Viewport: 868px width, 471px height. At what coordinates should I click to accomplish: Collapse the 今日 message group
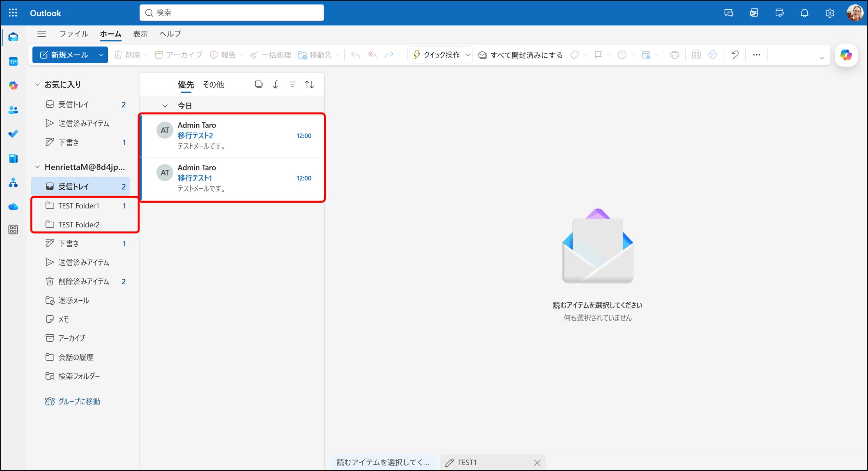(165, 106)
